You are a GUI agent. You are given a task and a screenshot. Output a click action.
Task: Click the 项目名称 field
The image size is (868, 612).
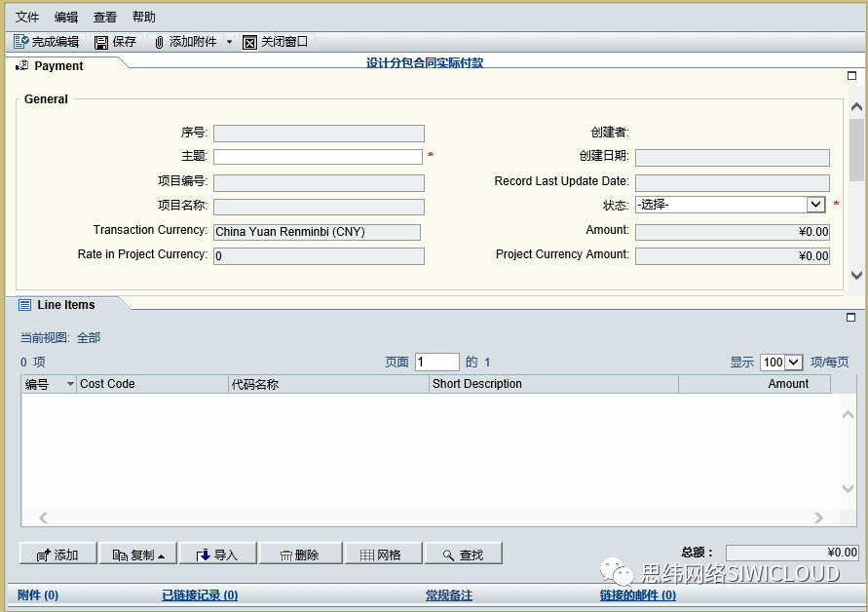[319, 208]
